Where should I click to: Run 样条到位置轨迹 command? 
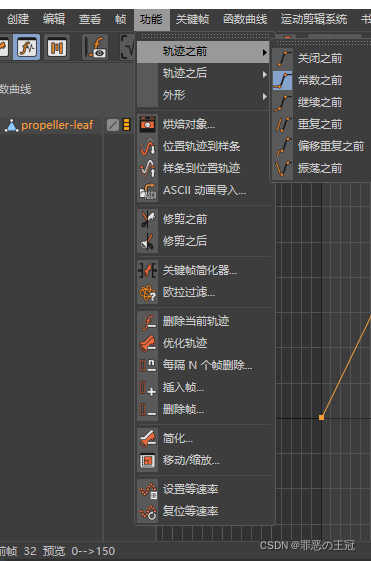point(204,168)
